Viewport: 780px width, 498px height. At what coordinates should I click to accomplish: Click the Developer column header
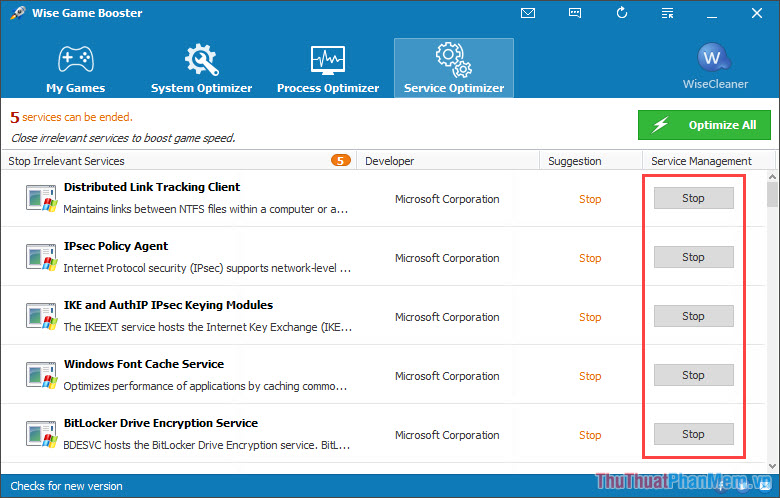click(389, 161)
